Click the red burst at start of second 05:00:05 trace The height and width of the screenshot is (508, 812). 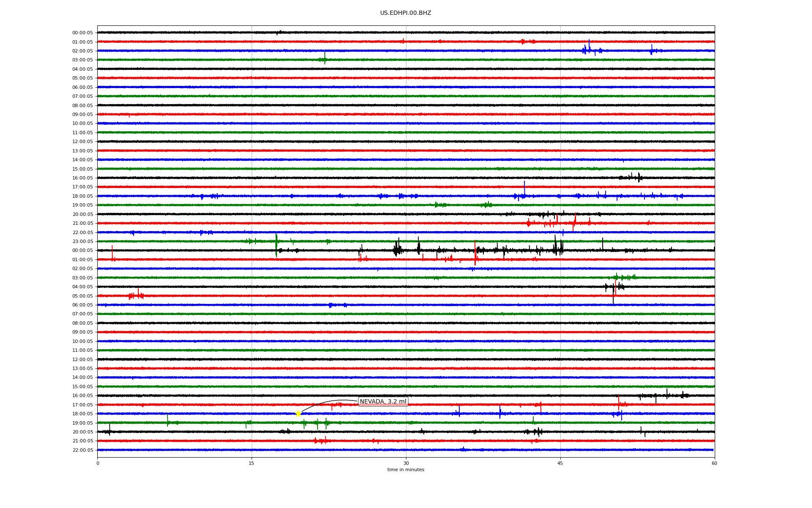136,295
